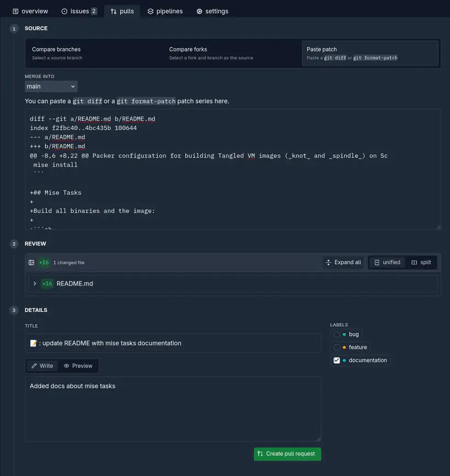Image resolution: width=450 pixels, height=476 pixels.
Task: Click the issues count badge 2
Action: [94, 11]
